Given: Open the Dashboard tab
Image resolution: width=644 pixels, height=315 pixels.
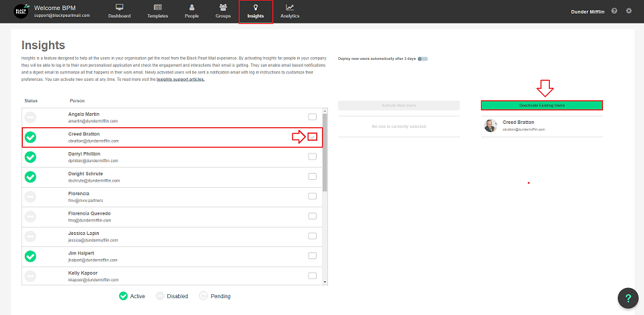Looking at the screenshot, I should (x=120, y=11).
